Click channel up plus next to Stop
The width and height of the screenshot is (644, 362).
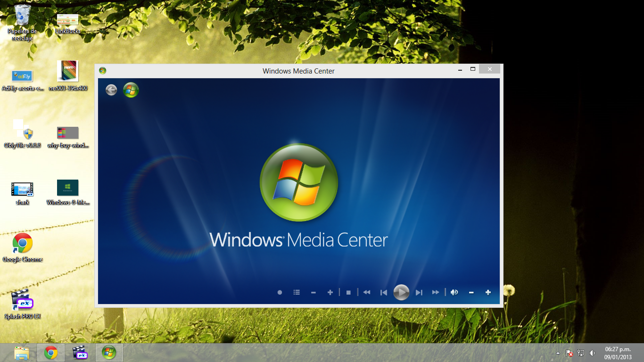coord(330,292)
